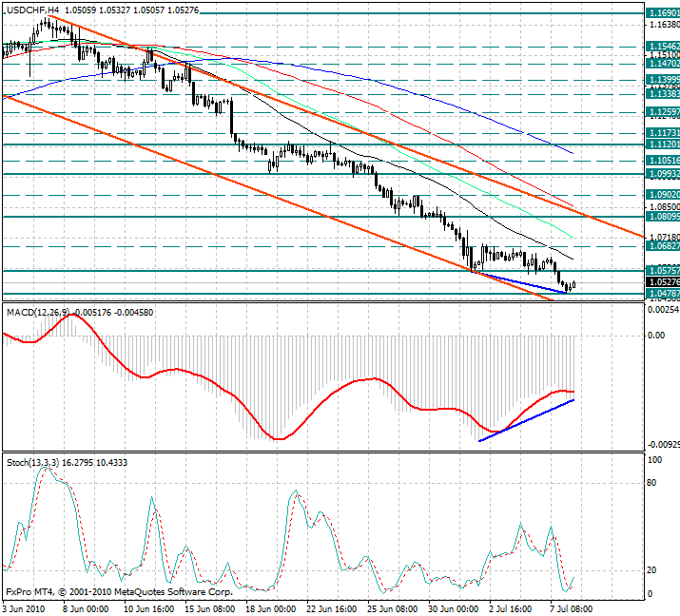Select the MACD(12,26,9) indicator label
This screenshot has height=616, width=680.
click(38, 311)
